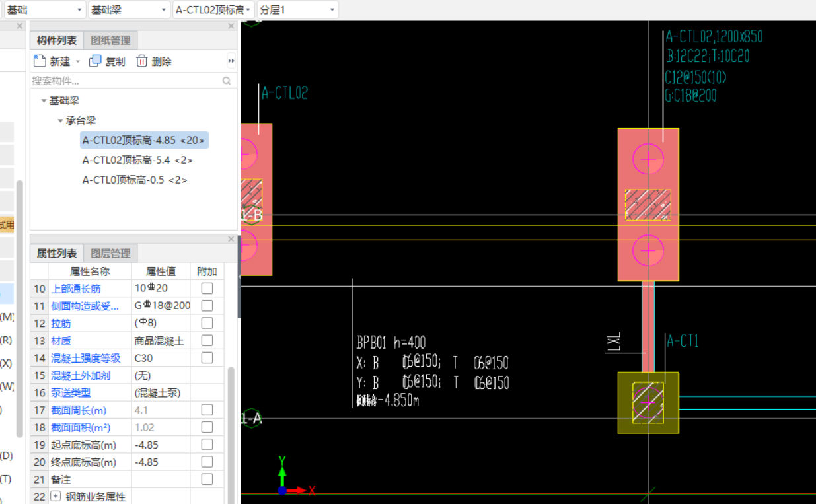Click the 试用 orange badge in left sidebar
The height and width of the screenshot is (504, 816).
click(x=7, y=225)
